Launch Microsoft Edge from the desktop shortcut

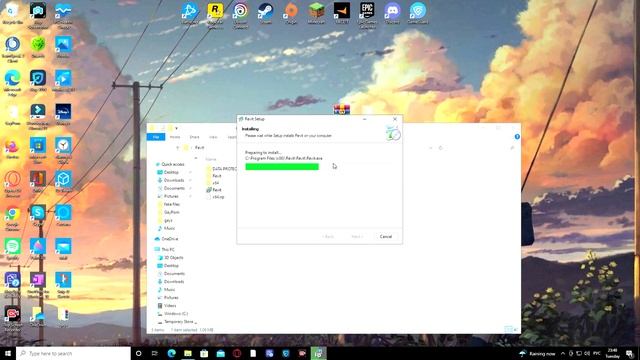[12, 82]
